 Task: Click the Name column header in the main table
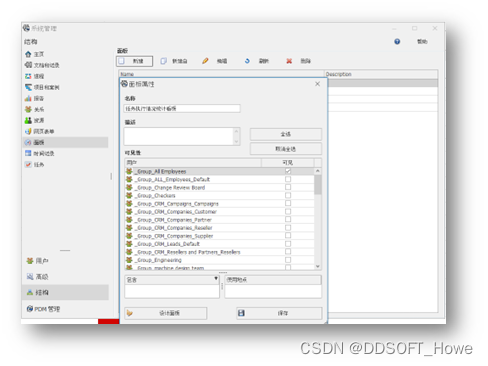(x=221, y=74)
